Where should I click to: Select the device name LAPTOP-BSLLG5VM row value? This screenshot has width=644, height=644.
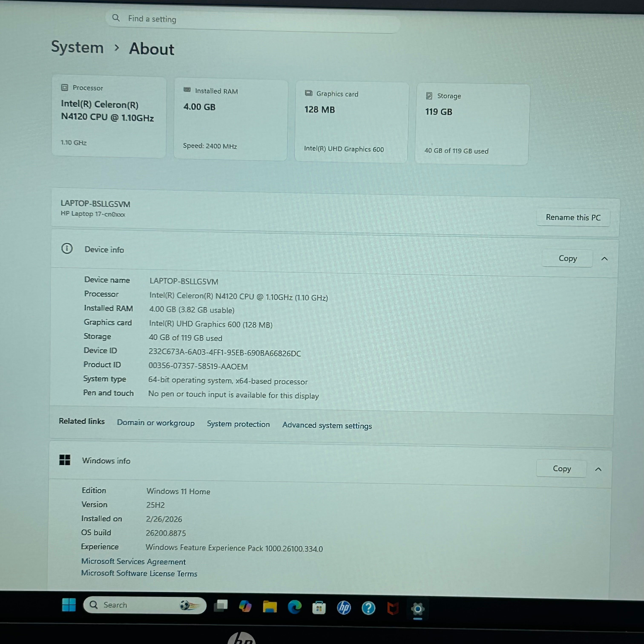click(184, 281)
